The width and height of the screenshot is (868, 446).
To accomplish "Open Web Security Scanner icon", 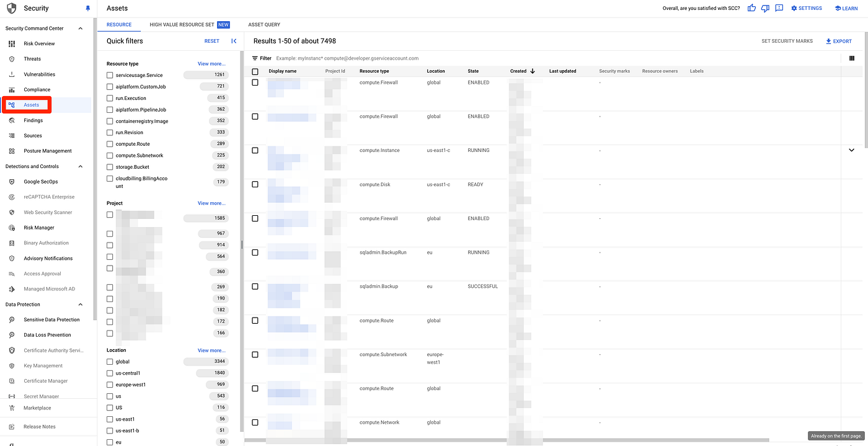I will 12,212.
